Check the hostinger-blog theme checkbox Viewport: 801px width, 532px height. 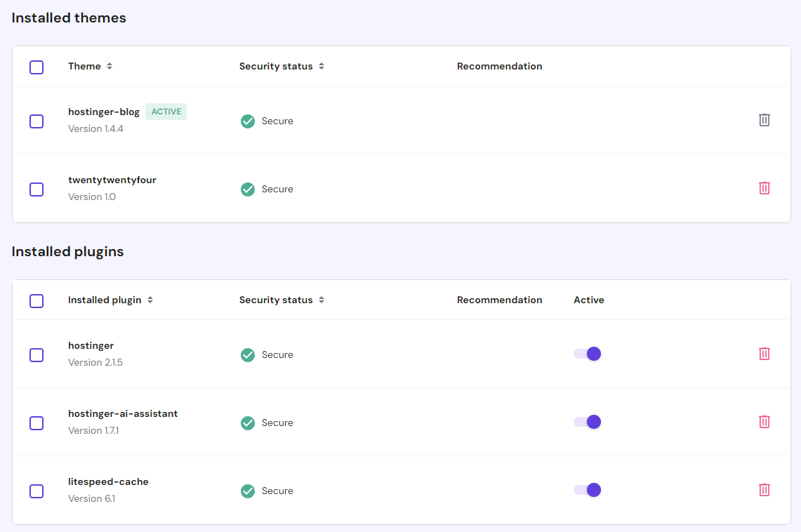pos(36,121)
